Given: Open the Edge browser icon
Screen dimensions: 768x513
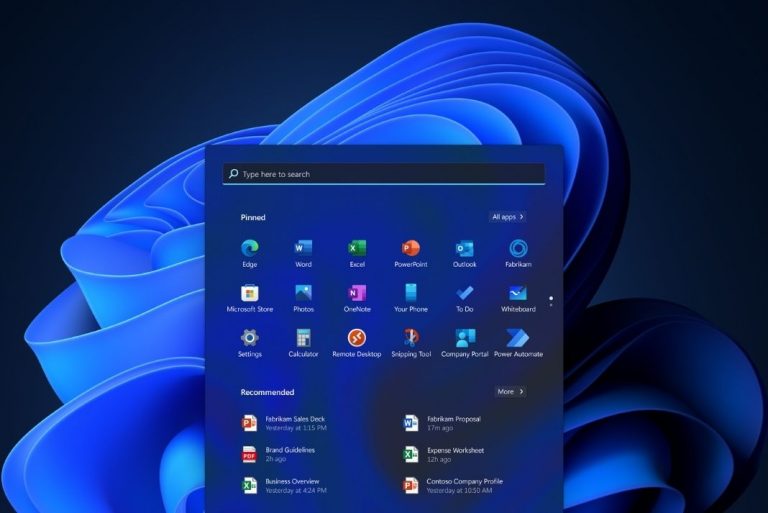Looking at the screenshot, I should pyautogui.click(x=249, y=249).
